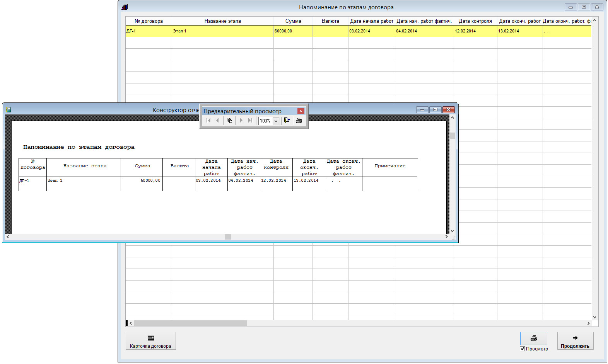Select cell '13.02.2014' in the yellow grid row
This screenshot has height=364, width=608.
520,31
